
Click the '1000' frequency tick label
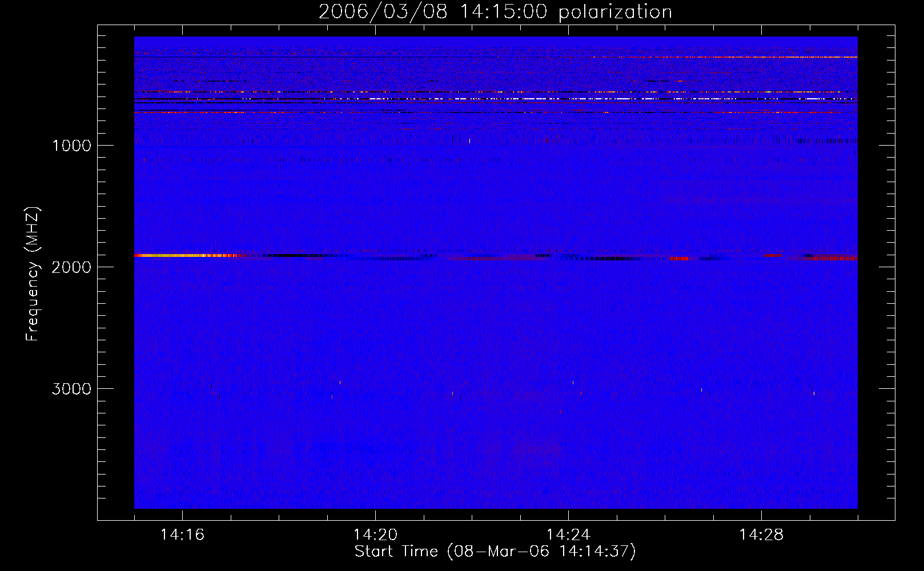(x=71, y=146)
